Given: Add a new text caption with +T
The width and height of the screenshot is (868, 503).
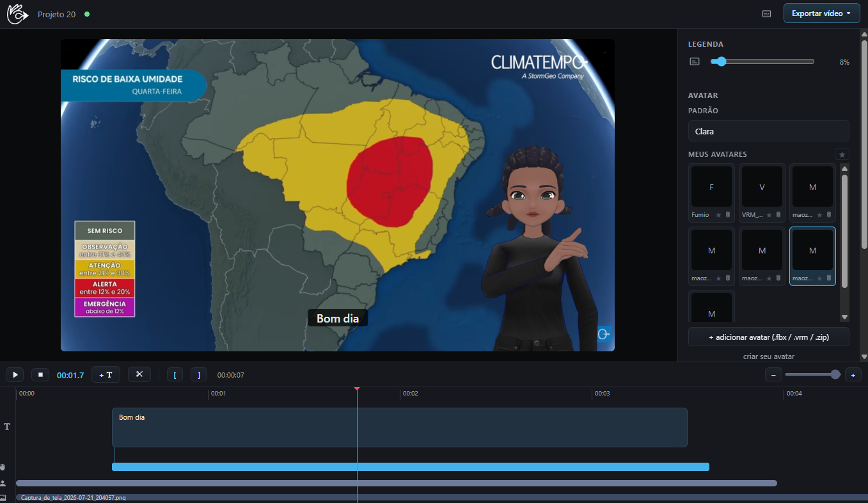Looking at the screenshot, I should tap(106, 375).
